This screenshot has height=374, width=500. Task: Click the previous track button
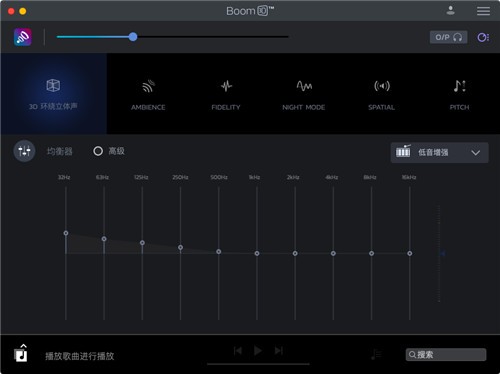(238, 351)
